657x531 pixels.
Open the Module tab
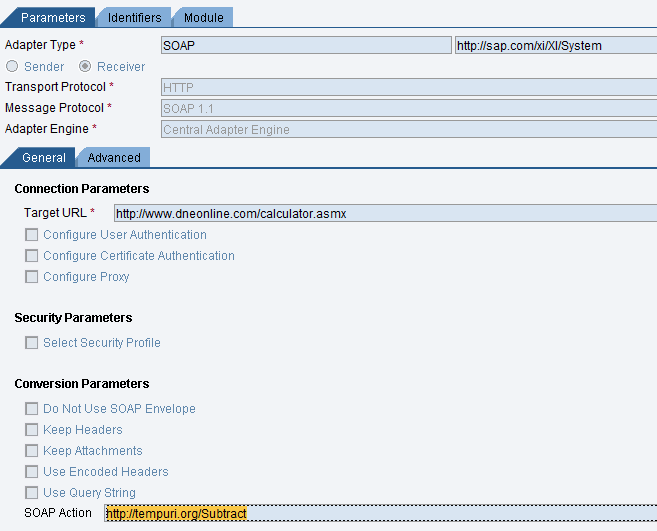[x=204, y=18]
